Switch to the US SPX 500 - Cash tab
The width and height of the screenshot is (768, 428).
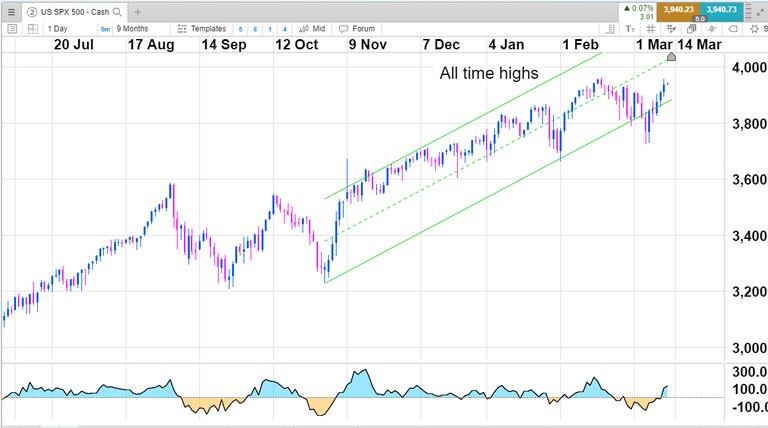70,10
